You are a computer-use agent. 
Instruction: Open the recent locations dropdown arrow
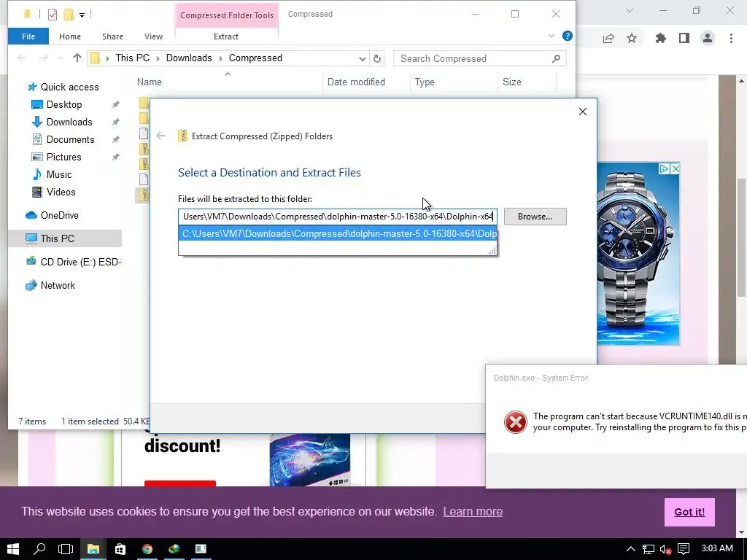pyautogui.click(x=61, y=58)
